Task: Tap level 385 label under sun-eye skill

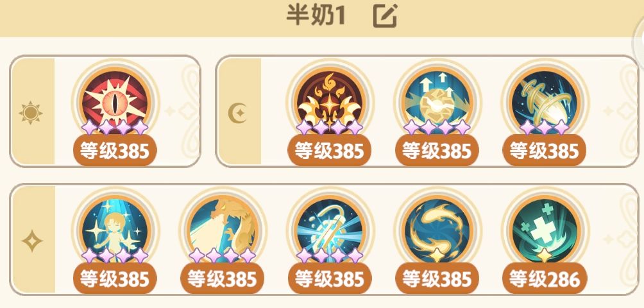Action: tap(115, 151)
